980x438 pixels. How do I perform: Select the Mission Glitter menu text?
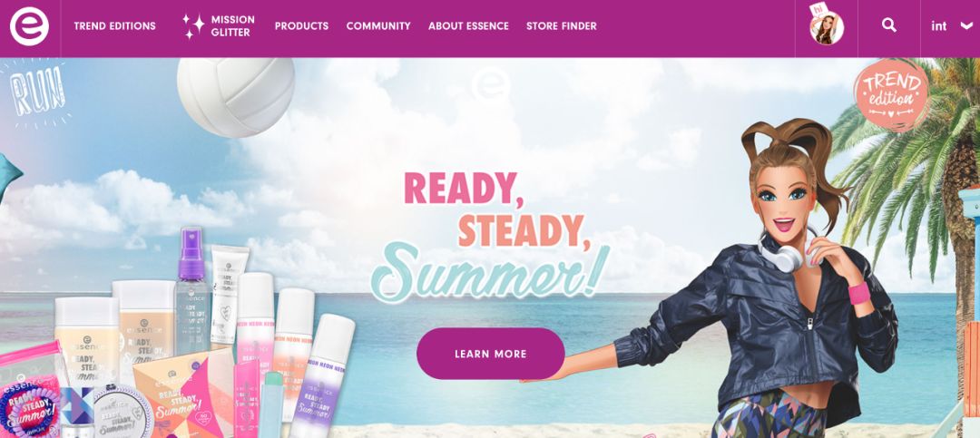(x=232, y=26)
